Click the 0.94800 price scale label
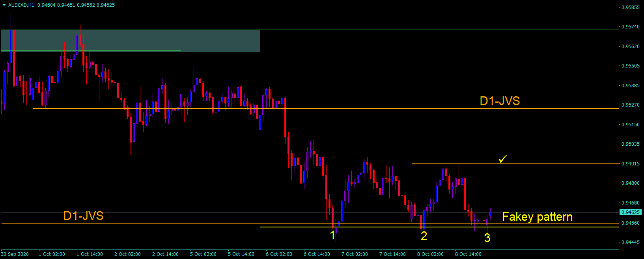Screen dimensions: 644x259 [x=631, y=183]
